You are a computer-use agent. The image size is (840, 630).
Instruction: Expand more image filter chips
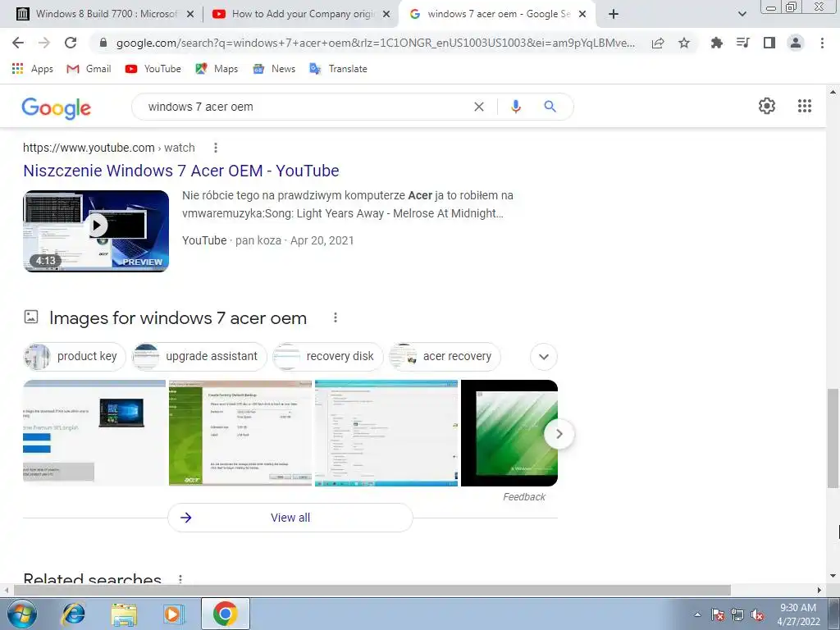[544, 357]
